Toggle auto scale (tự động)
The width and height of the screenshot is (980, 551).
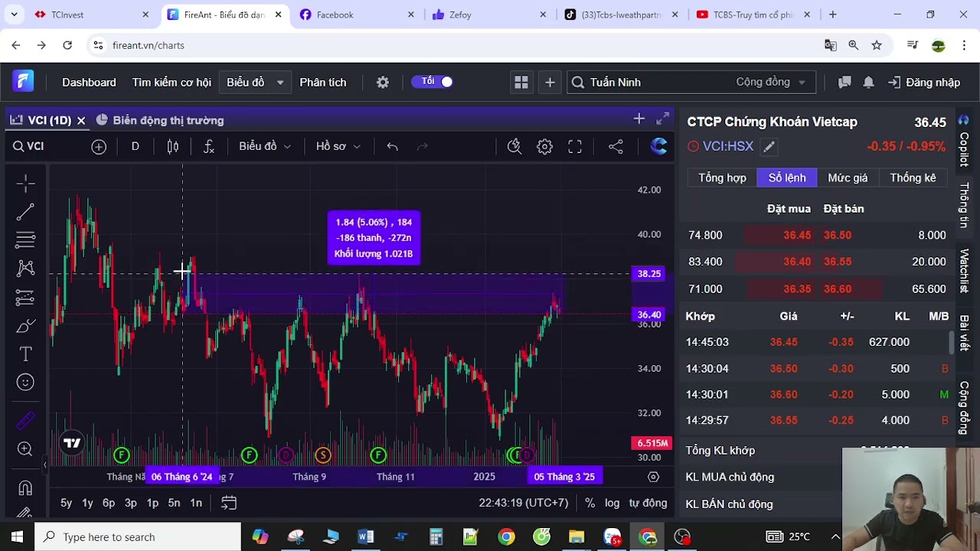[648, 503]
